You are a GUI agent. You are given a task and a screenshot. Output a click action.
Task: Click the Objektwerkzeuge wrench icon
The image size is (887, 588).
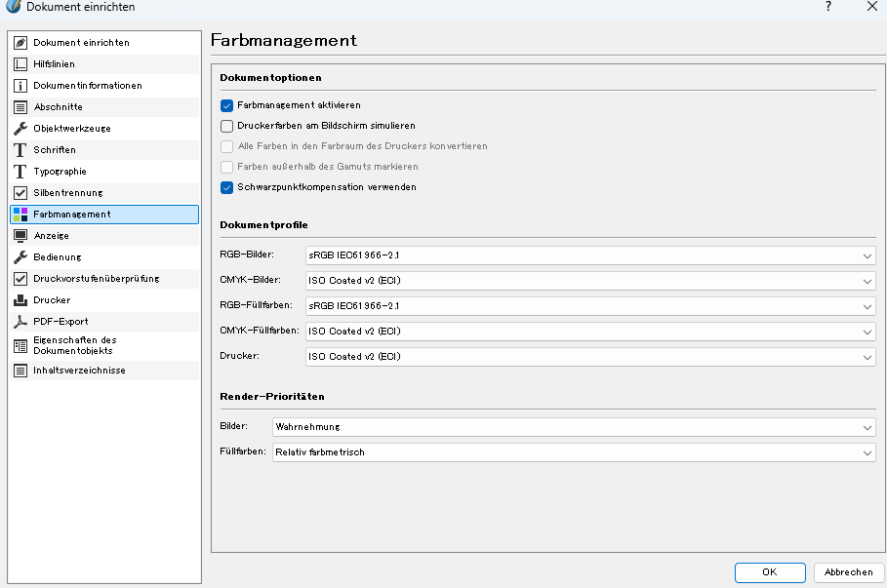(20, 129)
